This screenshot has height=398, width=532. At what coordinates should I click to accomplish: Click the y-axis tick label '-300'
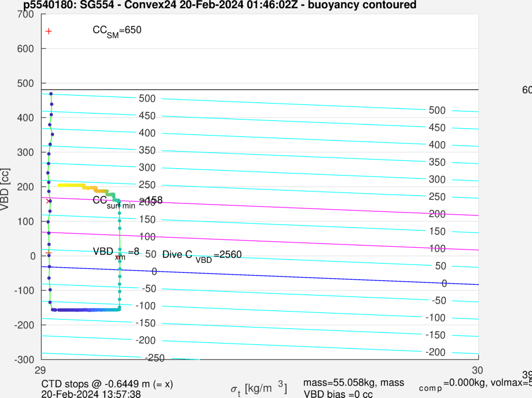pyautogui.click(x=24, y=360)
